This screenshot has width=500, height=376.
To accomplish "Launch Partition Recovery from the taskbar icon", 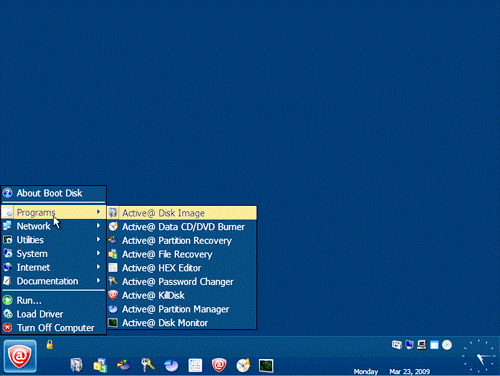I will click(x=124, y=365).
